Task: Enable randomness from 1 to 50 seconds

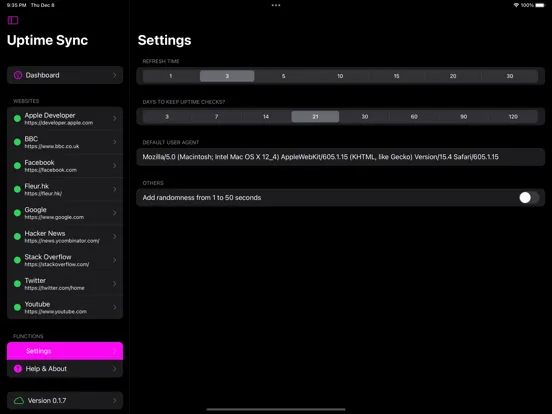Action: click(x=529, y=197)
